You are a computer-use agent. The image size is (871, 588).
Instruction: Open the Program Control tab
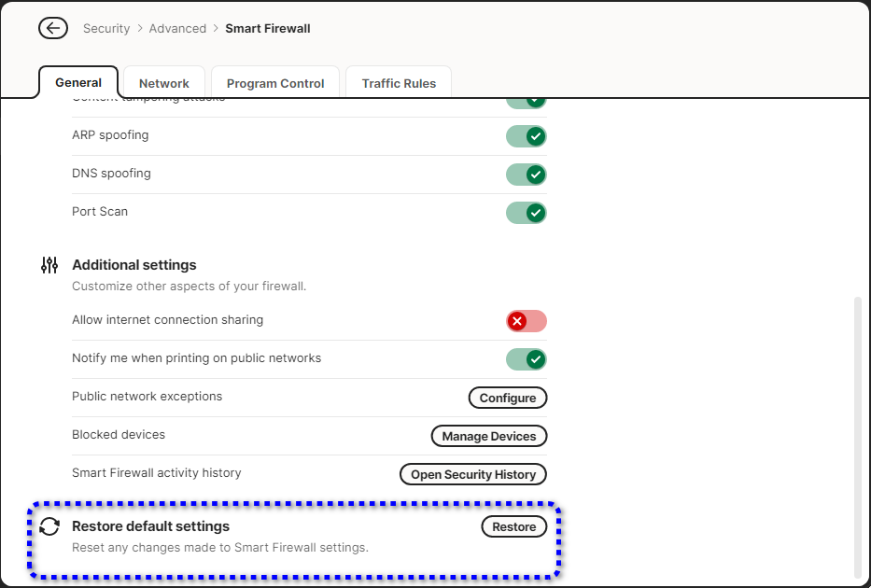(275, 83)
